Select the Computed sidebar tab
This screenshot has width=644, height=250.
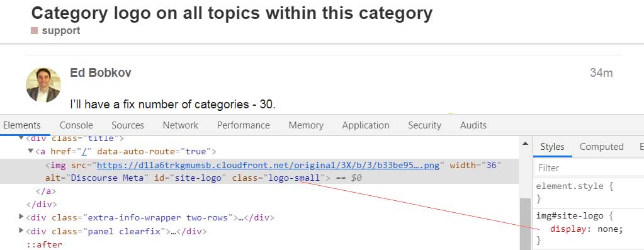601,147
